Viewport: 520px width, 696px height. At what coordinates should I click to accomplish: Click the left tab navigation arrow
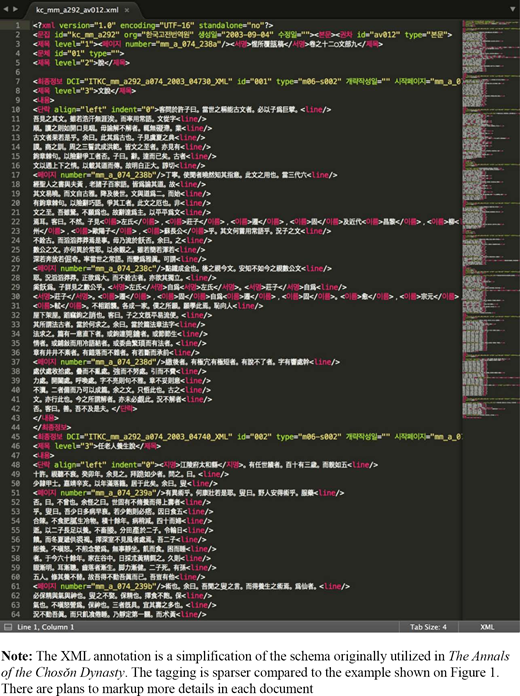6,9
